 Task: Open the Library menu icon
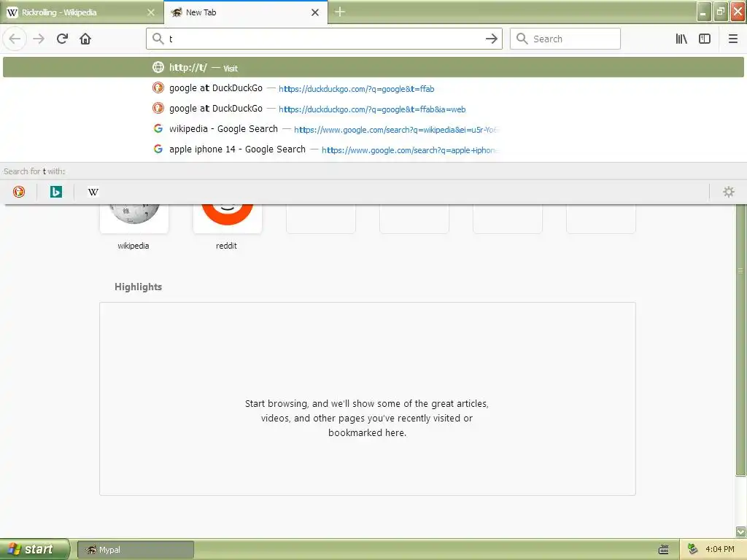point(681,39)
